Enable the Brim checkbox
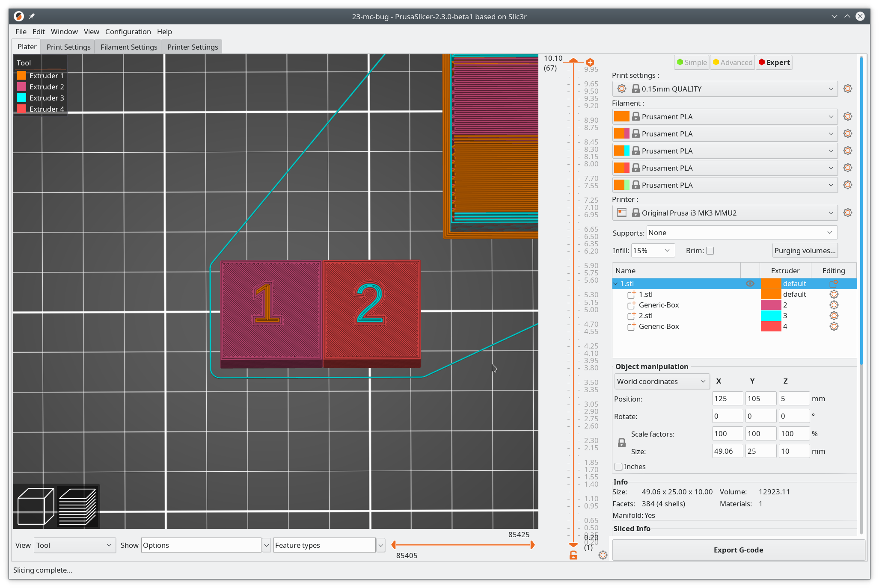 pyautogui.click(x=710, y=251)
